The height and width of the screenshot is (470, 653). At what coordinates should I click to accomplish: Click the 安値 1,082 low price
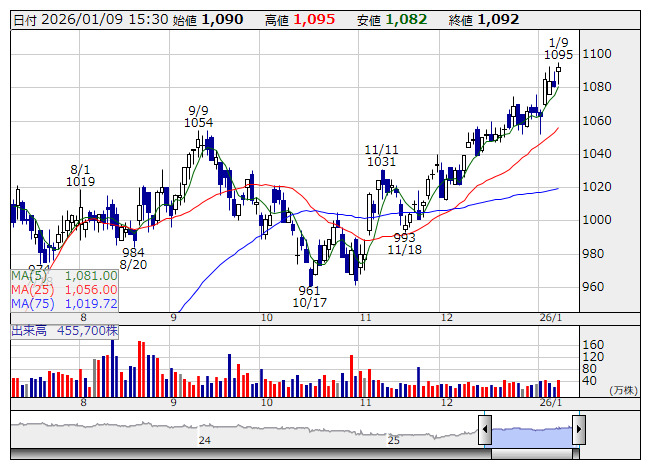[392, 20]
